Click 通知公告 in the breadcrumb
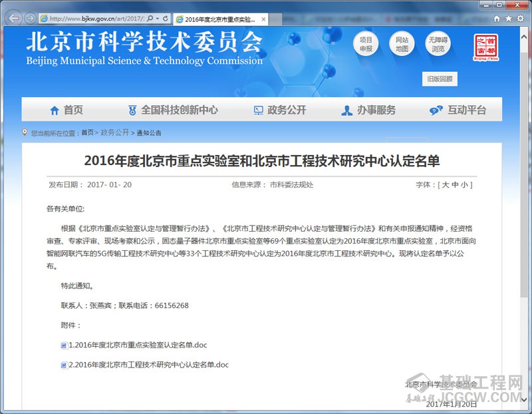The image size is (532, 414). (x=149, y=133)
